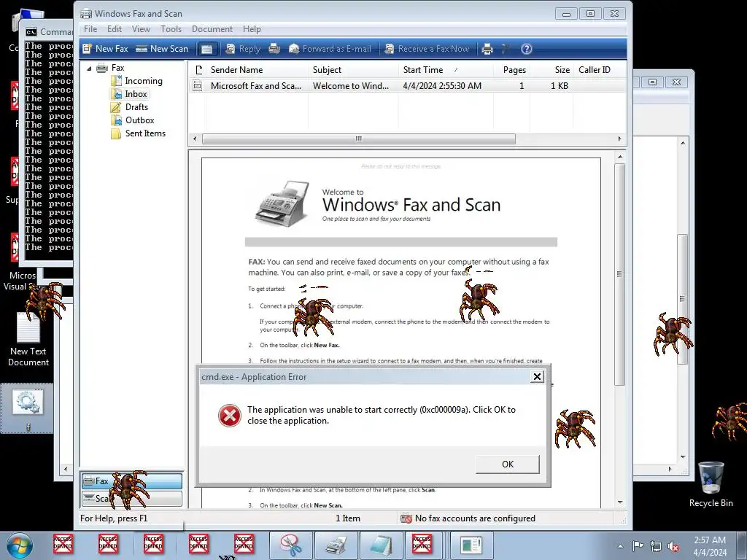Image resolution: width=747 pixels, height=560 pixels.
Task: Sort by Size column header
Action: [551, 70]
